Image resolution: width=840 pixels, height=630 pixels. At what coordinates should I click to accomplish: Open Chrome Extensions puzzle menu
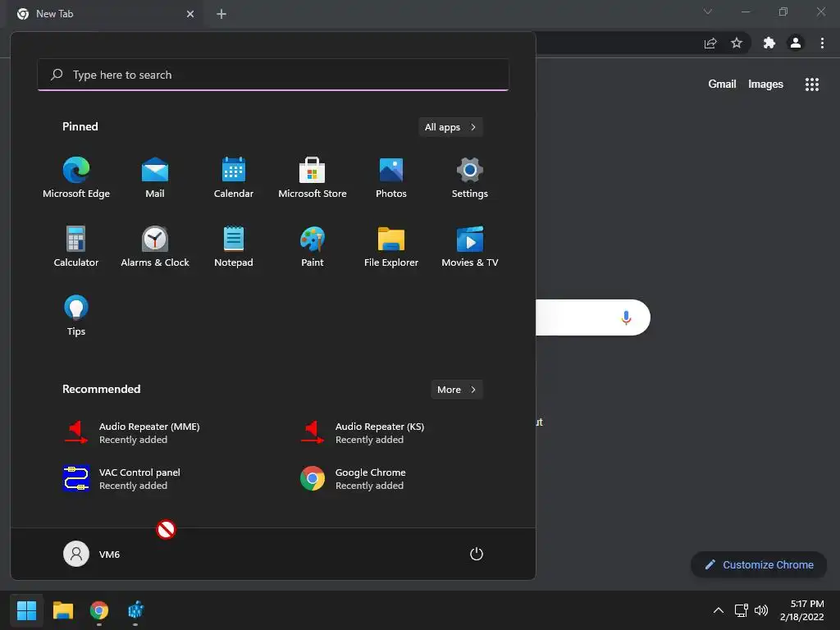[769, 43]
